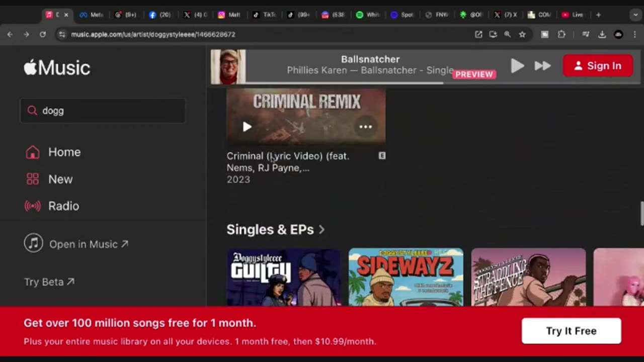Switch to the Instagram Matt tab

[229, 15]
